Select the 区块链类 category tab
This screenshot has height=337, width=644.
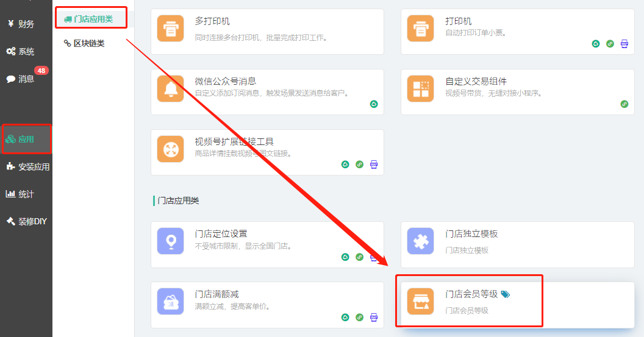pos(85,43)
